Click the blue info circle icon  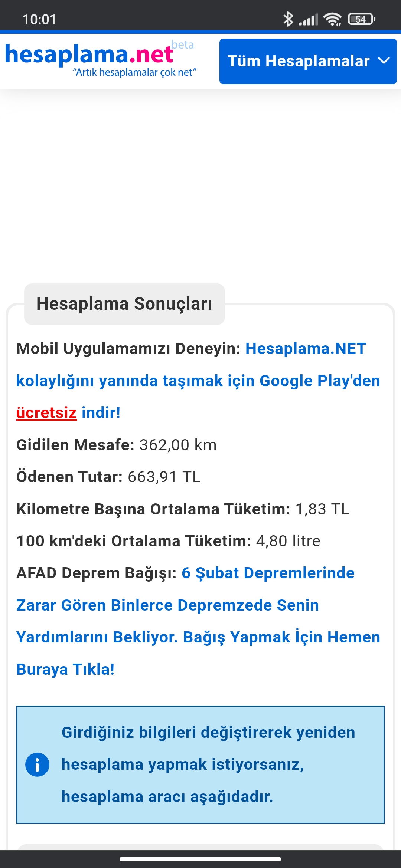click(x=37, y=765)
